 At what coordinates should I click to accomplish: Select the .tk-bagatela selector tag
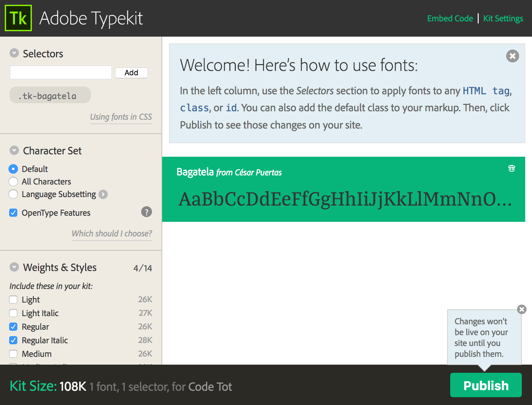[50, 95]
